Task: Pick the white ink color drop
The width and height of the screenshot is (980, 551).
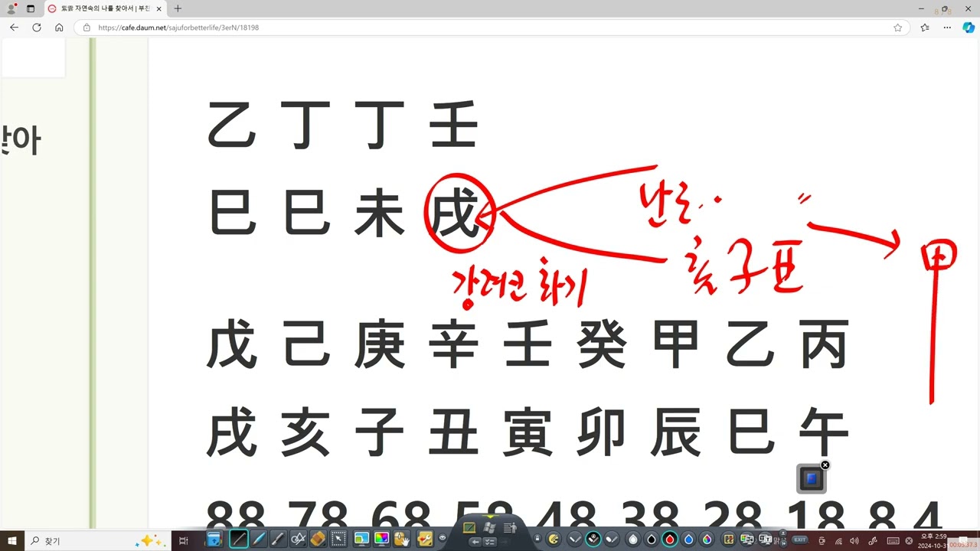Action: point(632,540)
